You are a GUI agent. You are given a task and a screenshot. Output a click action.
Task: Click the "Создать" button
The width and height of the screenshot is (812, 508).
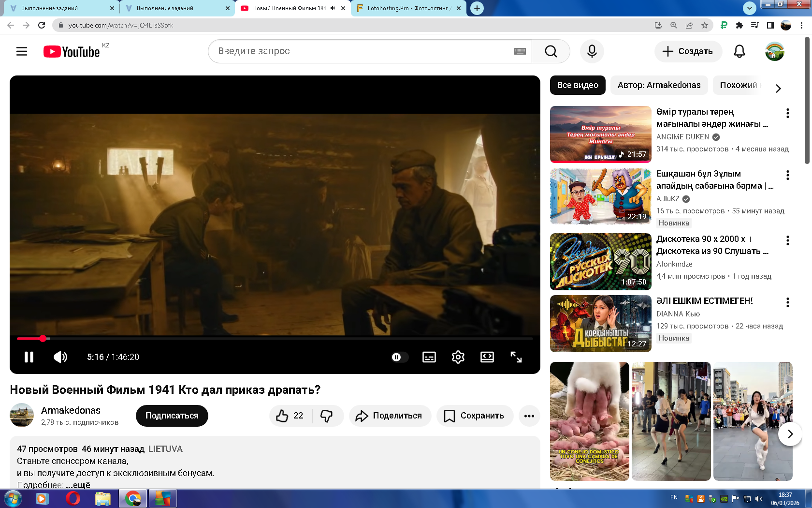click(x=688, y=51)
